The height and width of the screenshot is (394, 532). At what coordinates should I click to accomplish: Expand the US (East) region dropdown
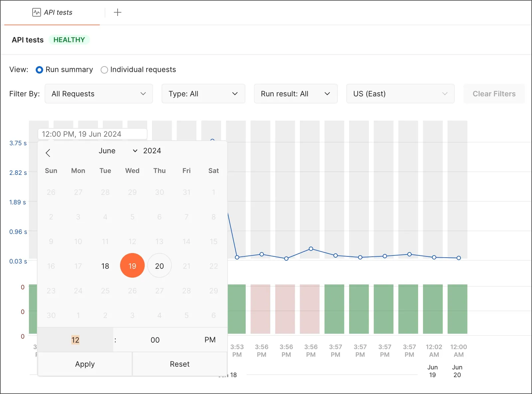(400, 94)
